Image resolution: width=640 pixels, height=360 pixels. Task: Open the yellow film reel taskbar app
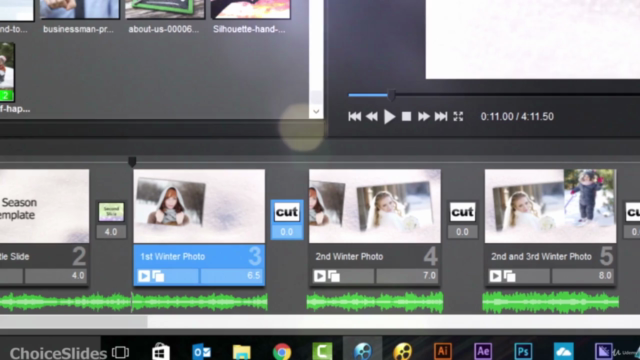tap(402, 351)
